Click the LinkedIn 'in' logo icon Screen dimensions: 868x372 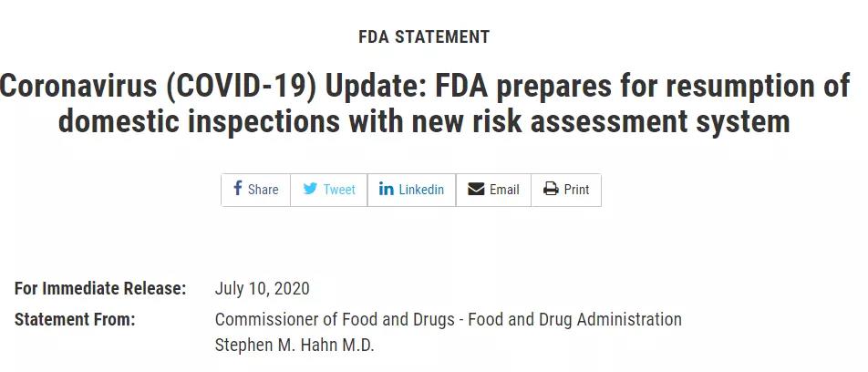[387, 189]
